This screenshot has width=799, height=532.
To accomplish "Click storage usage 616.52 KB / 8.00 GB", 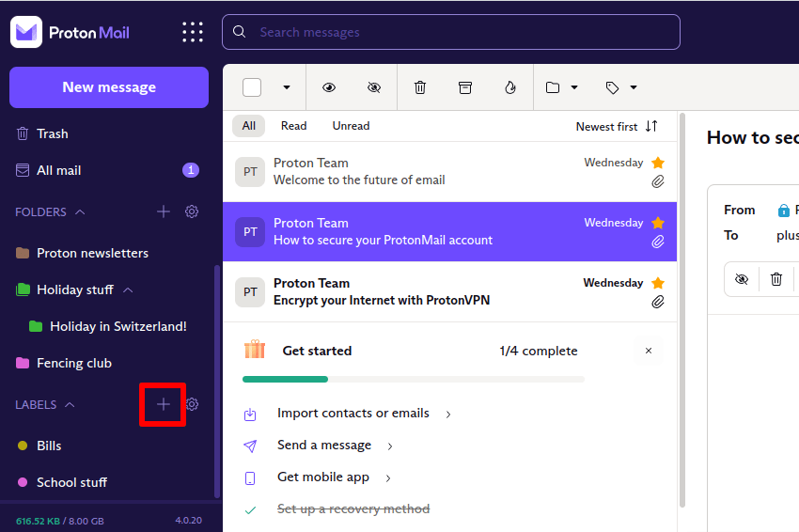I will [x=59, y=522].
